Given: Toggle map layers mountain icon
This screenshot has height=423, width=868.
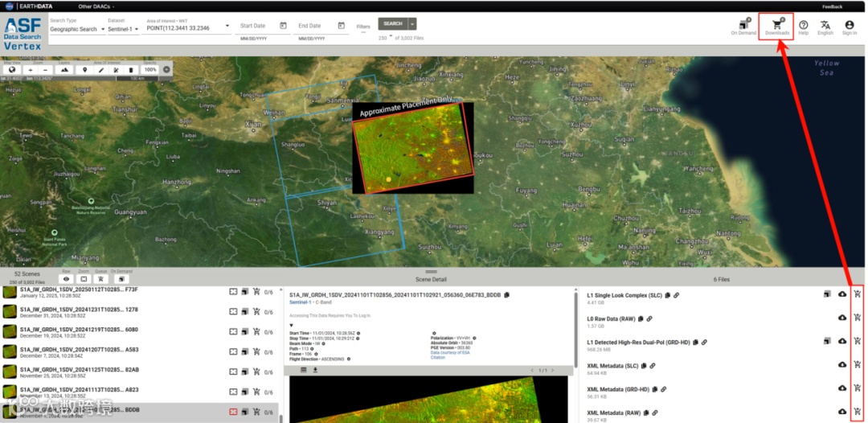Looking at the screenshot, I should (64, 70).
